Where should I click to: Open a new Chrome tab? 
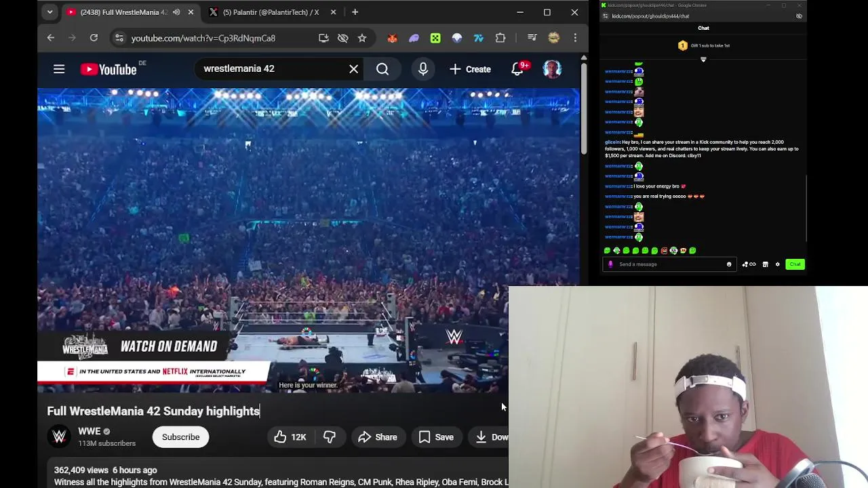355,12
